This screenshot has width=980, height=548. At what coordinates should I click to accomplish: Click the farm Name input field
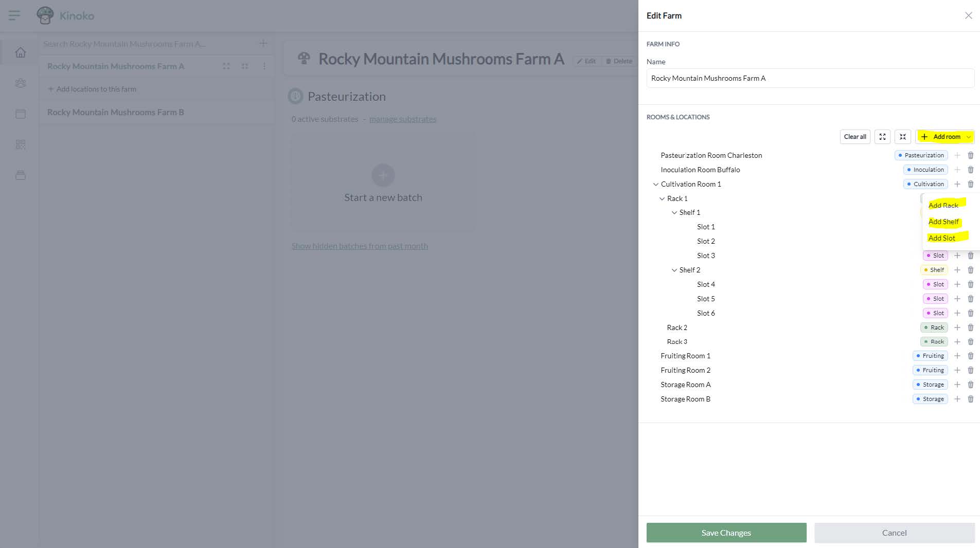pyautogui.click(x=810, y=78)
